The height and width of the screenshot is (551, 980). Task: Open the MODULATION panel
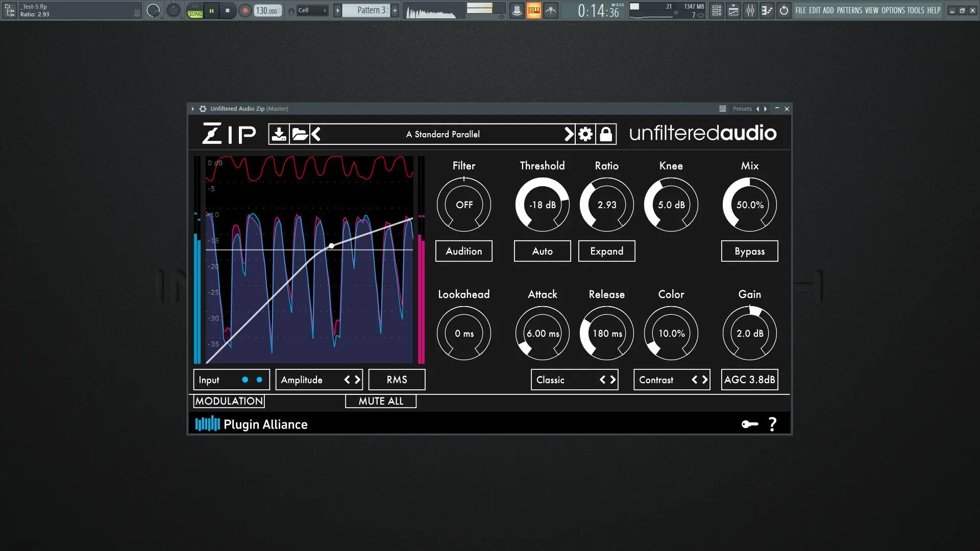228,401
